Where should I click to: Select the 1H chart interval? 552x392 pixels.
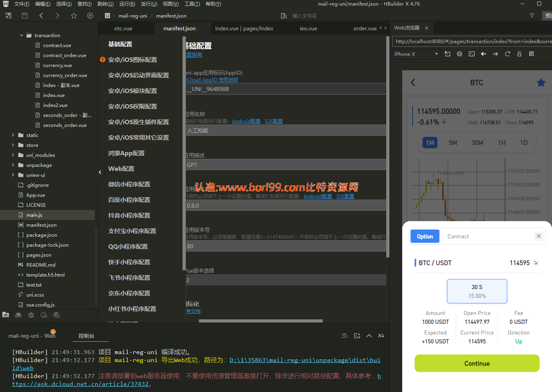click(502, 143)
